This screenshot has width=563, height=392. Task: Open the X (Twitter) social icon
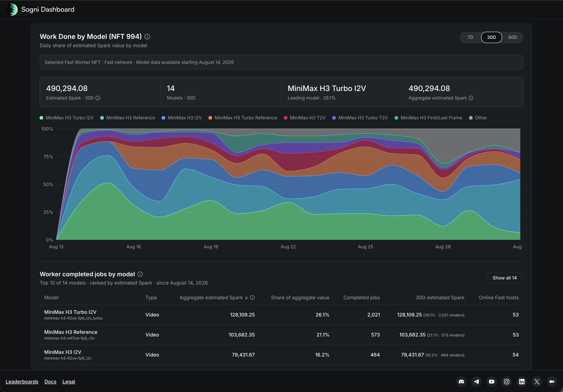(x=537, y=382)
